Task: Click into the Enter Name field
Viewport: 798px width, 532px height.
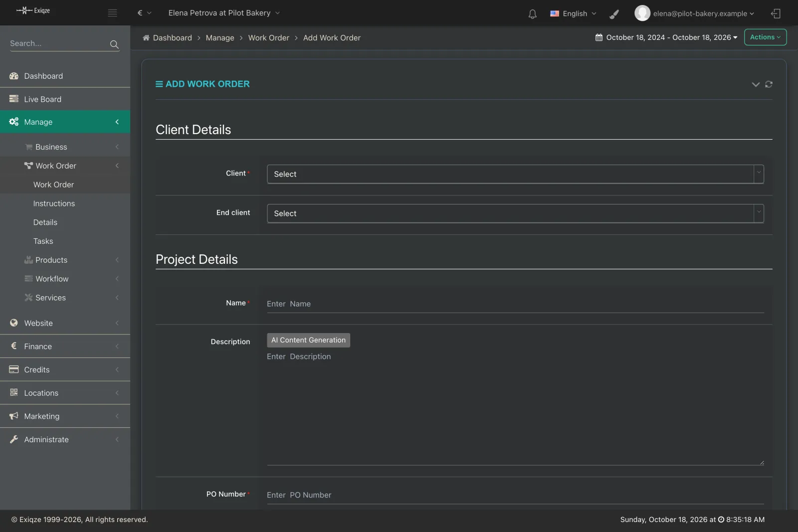Action: tap(515, 304)
